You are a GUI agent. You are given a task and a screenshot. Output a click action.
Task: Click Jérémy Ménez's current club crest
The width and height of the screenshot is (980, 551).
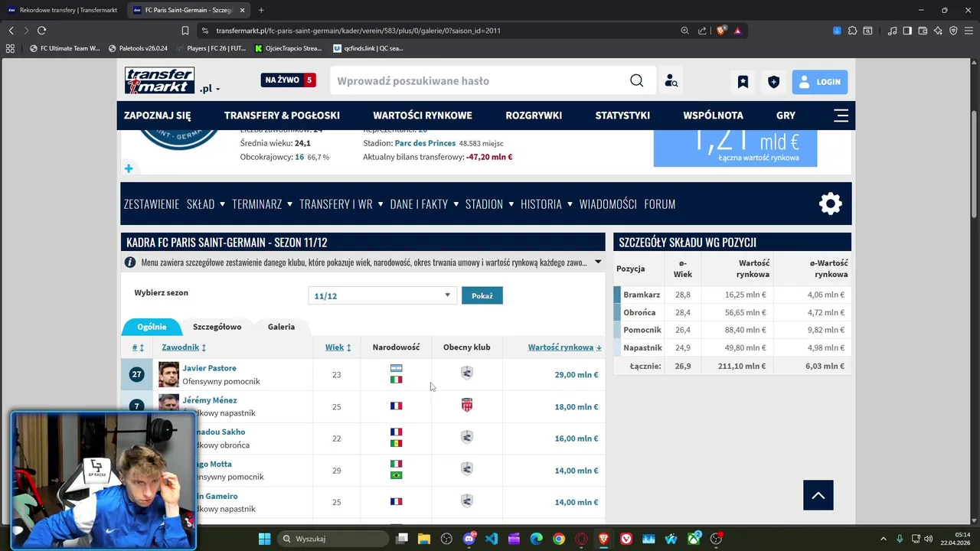point(467,406)
